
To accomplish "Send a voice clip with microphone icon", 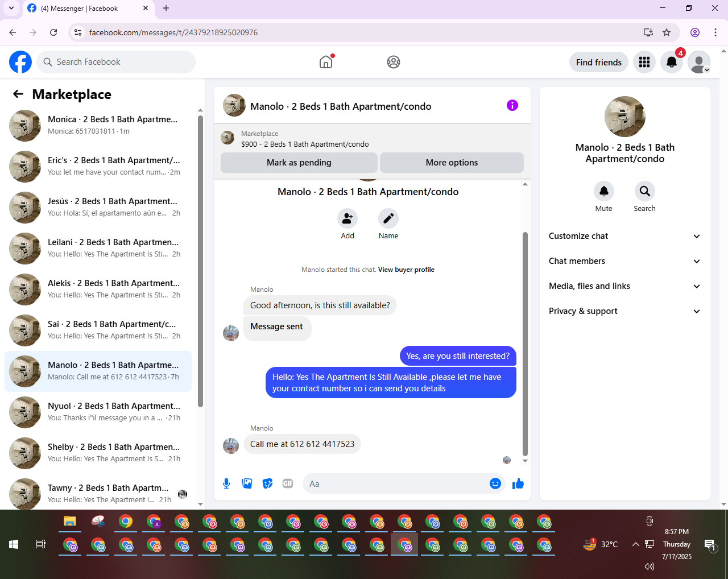I will (226, 483).
